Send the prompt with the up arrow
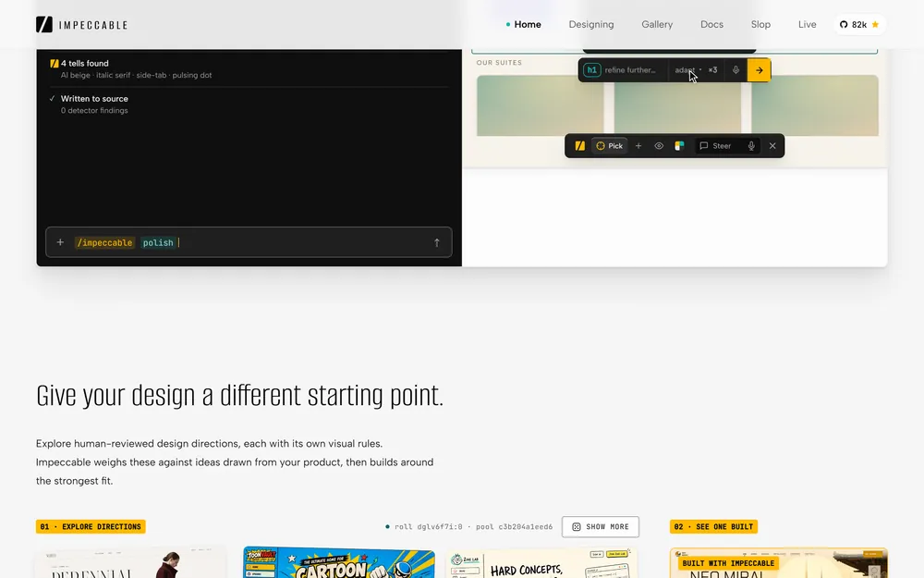 pos(437,242)
